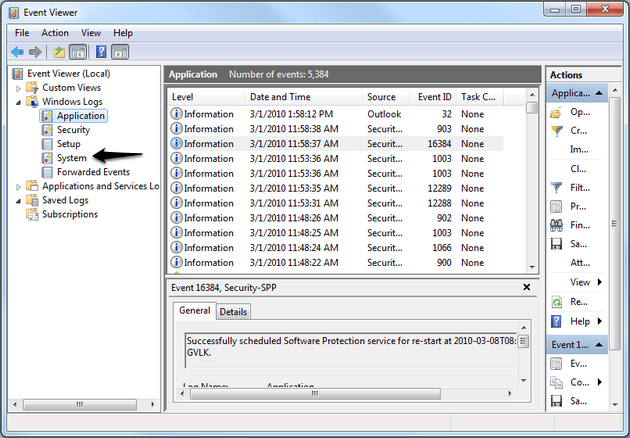Click Filter Current Log funnel icon
The image size is (630, 438).
pos(556,188)
